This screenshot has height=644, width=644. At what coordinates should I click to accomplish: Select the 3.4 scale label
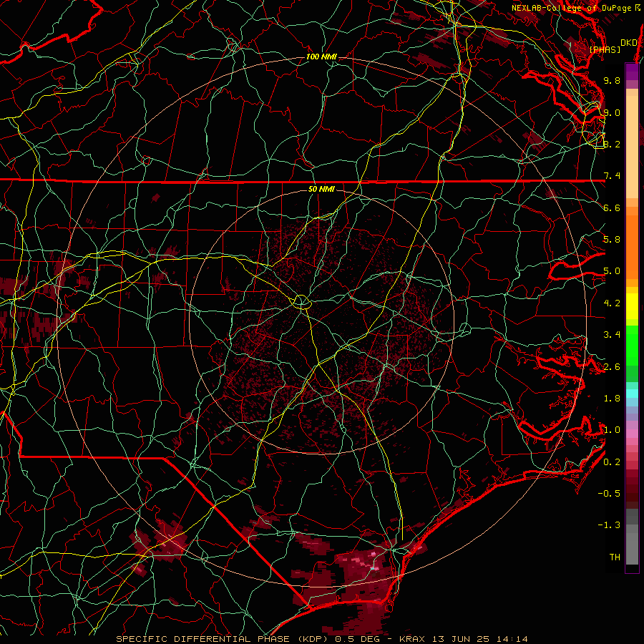pyautogui.click(x=612, y=335)
